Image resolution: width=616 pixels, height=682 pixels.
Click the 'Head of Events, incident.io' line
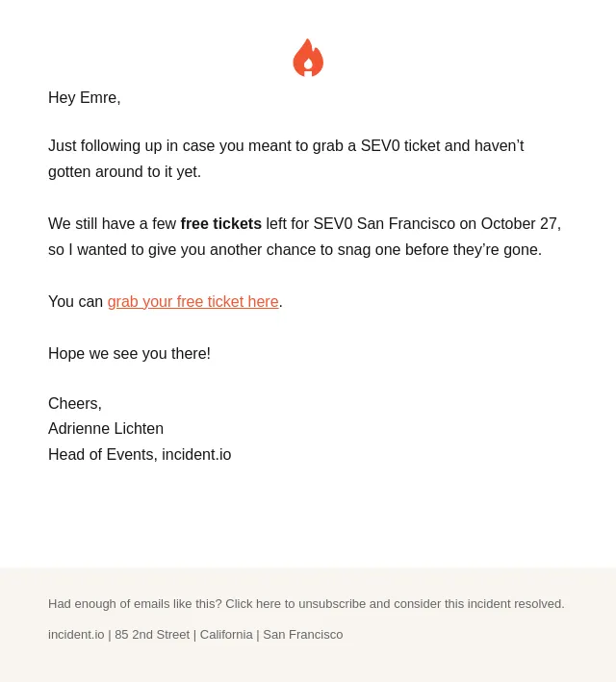click(x=140, y=455)
